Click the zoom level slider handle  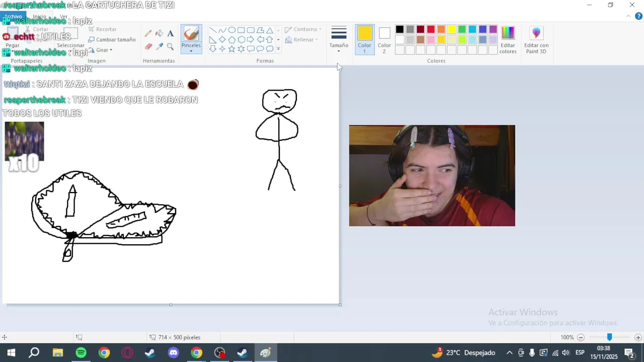pos(609,337)
